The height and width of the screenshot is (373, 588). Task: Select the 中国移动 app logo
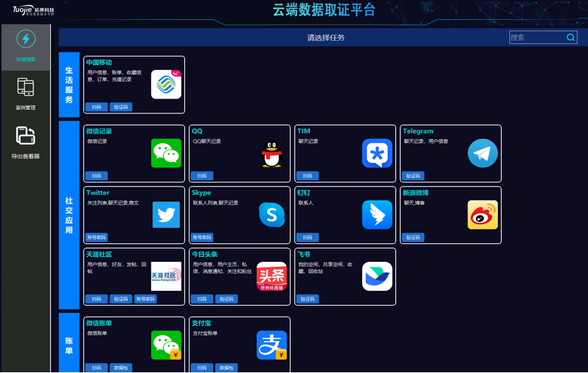166,84
